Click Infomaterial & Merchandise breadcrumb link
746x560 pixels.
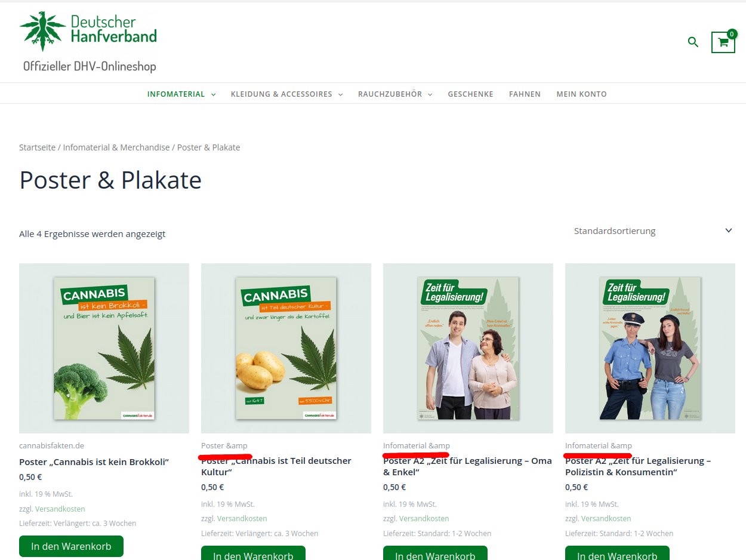point(116,147)
